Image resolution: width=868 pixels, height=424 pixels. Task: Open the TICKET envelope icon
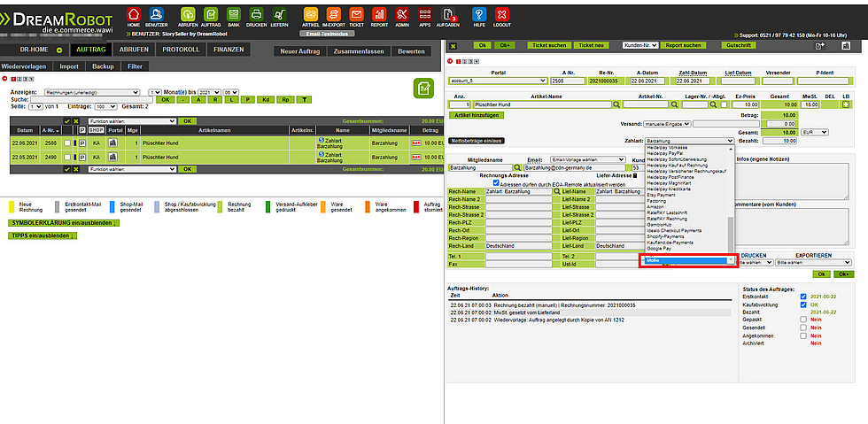click(356, 14)
